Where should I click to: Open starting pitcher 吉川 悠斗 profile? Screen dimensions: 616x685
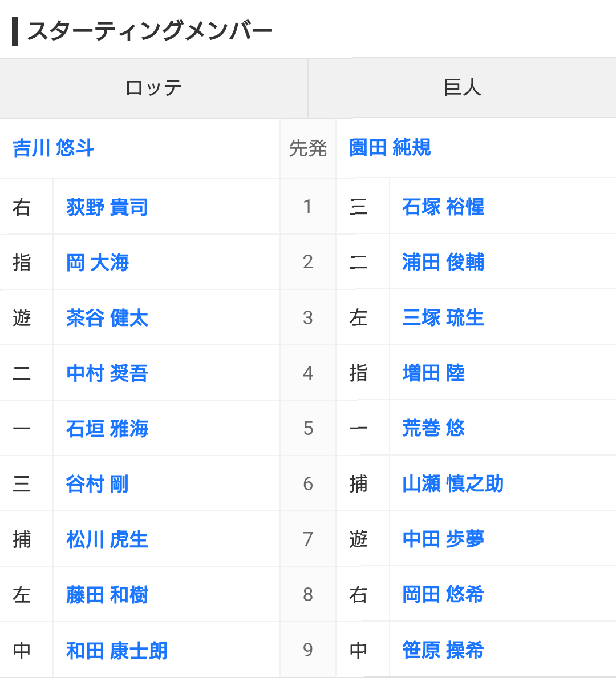pos(53,148)
